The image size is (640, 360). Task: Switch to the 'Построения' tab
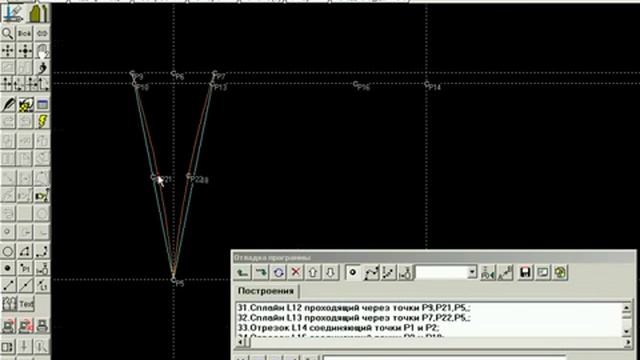266,291
